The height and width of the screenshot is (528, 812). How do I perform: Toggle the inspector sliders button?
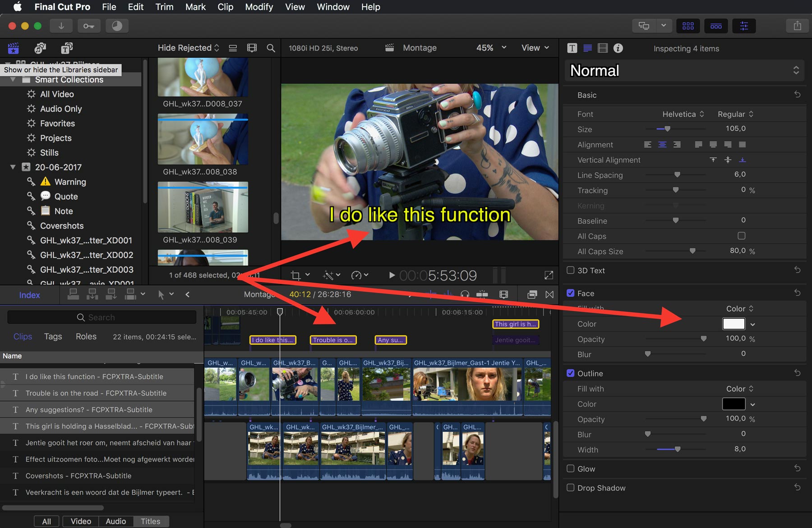(x=744, y=26)
